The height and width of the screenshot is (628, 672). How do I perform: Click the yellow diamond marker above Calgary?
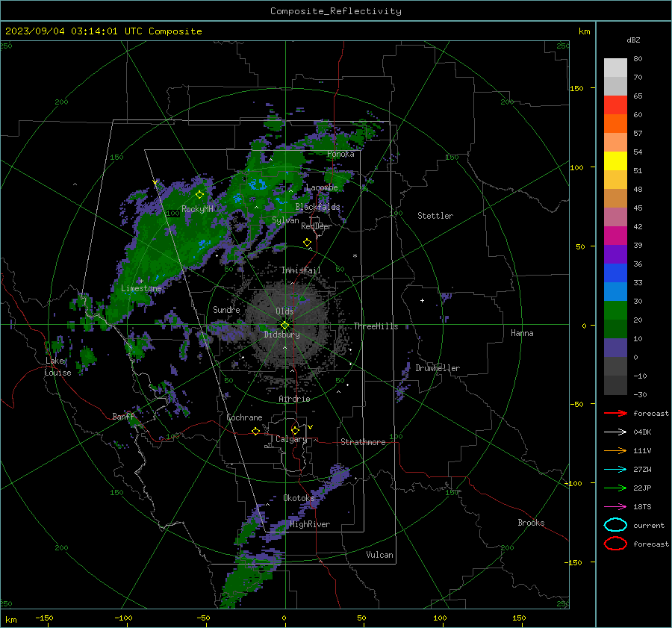pos(295,430)
